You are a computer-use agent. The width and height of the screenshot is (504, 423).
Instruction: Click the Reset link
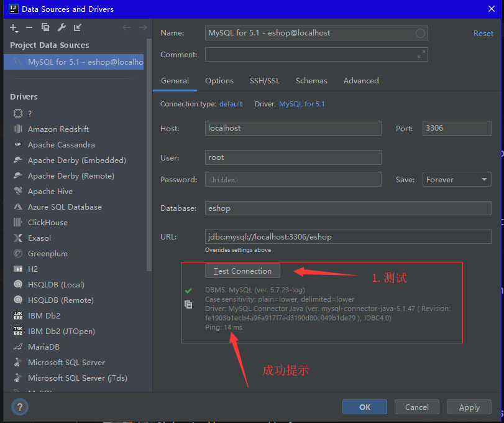click(x=483, y=34)
